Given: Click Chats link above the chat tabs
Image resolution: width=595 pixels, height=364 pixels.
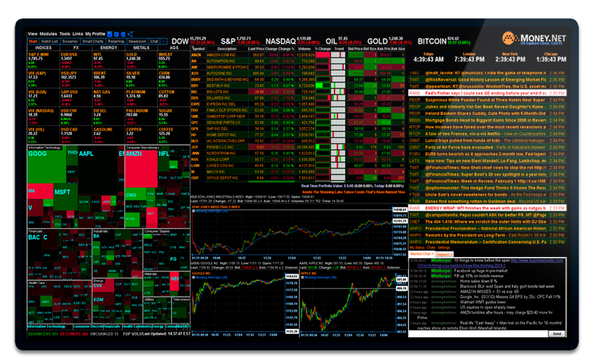Looking at the screenshot, I should 431,248.
